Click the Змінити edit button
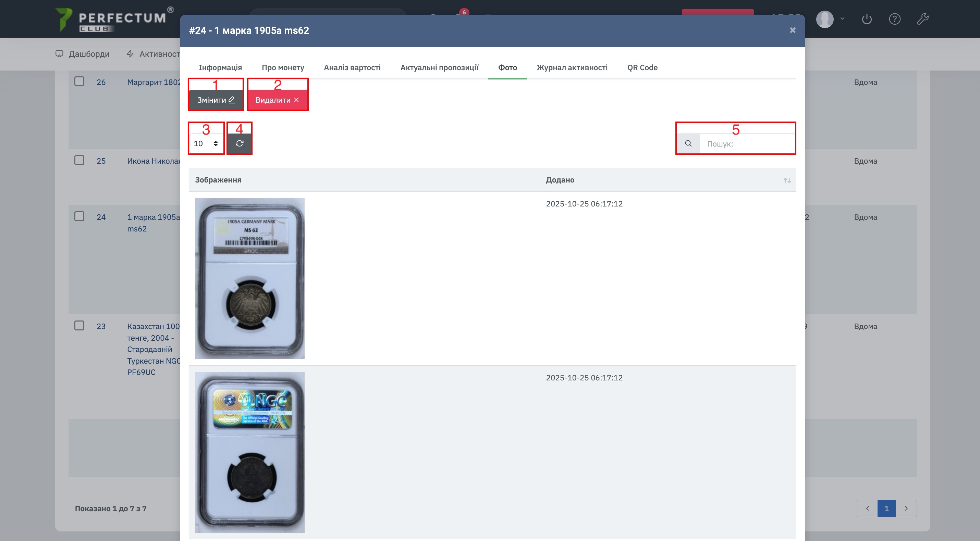Viewport: 980px width, 541px height. (216, 100)
